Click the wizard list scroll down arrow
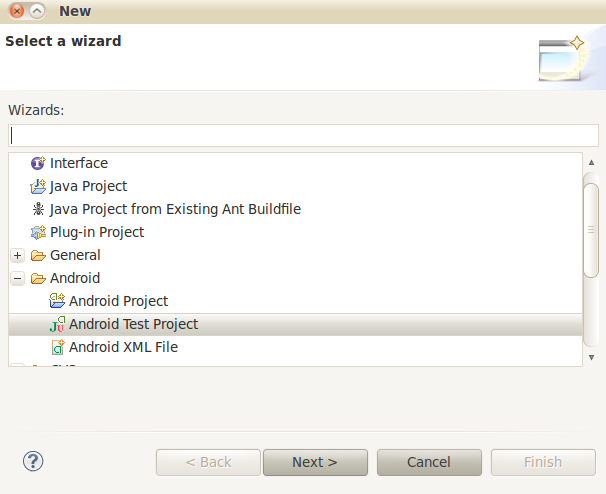 591,357
